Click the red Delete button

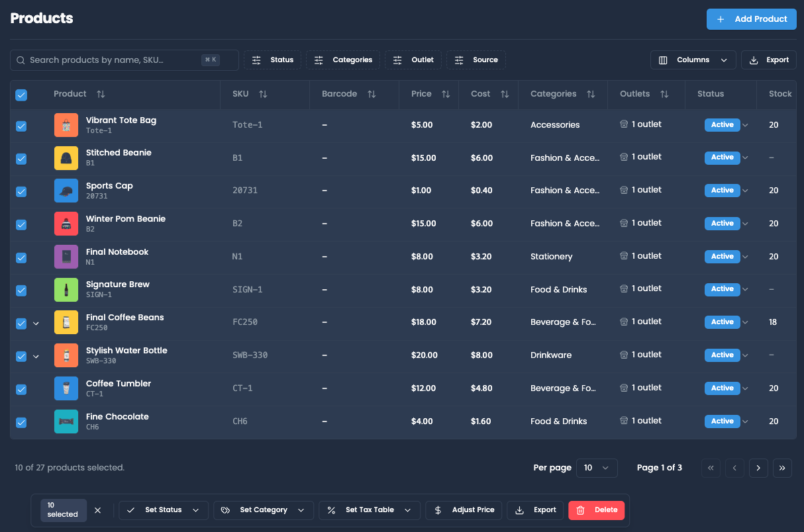(597, 510)
